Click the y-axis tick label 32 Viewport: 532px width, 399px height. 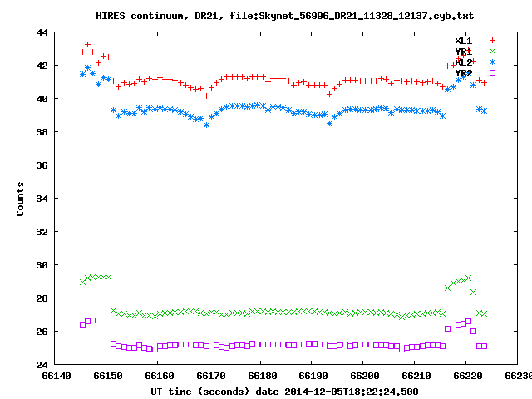(42, 232)
